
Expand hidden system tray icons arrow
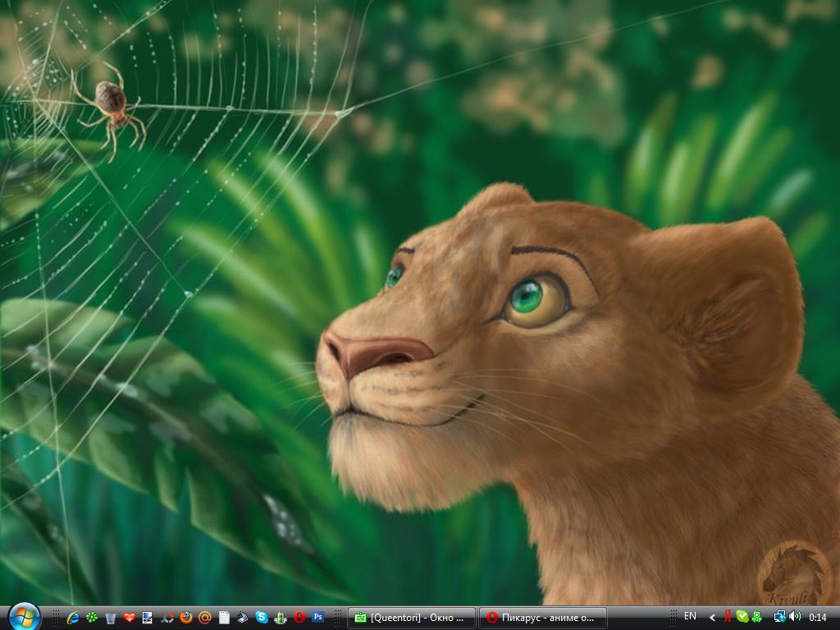coord(712,618)
